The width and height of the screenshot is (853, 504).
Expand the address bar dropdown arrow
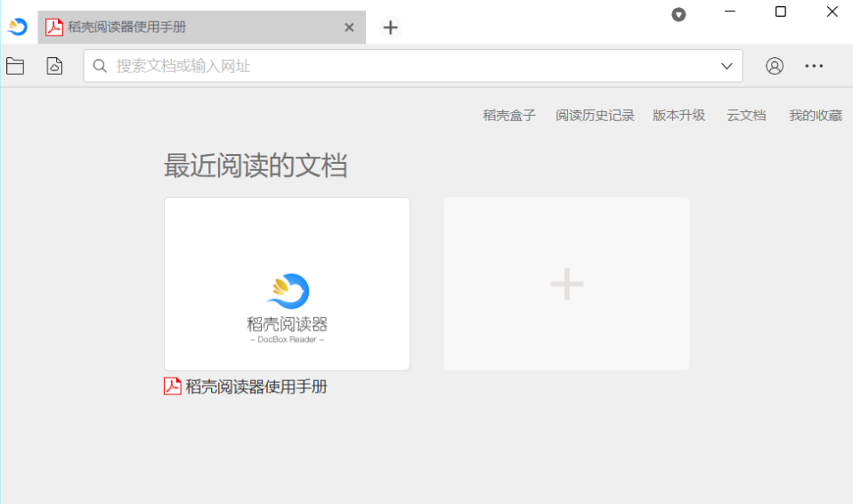pos(727,66)
